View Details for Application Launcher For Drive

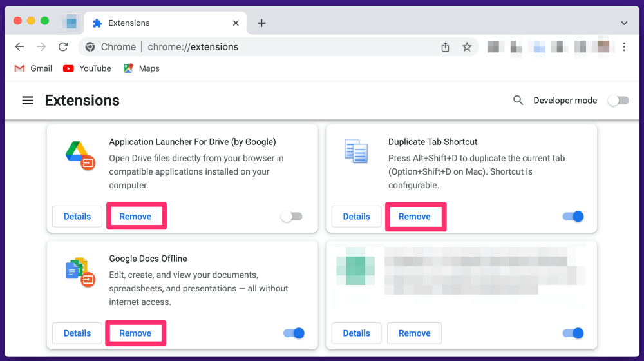(x=77, y=216)
